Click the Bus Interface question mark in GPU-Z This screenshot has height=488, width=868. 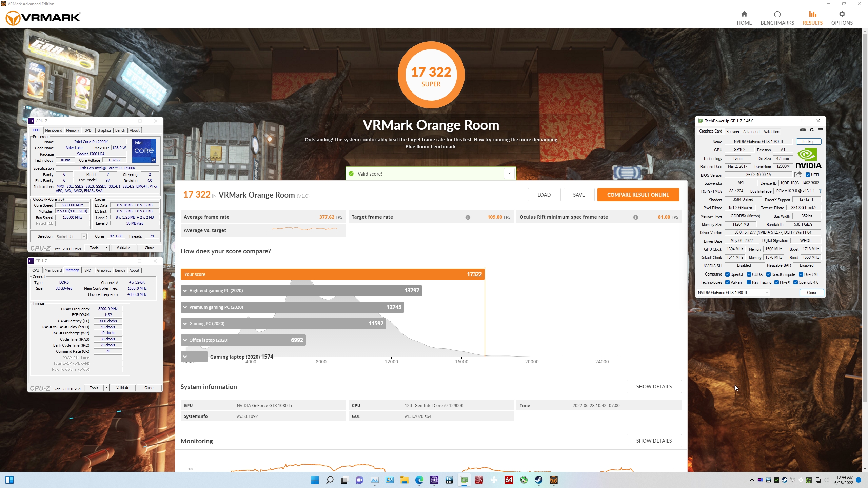(820, 191)
